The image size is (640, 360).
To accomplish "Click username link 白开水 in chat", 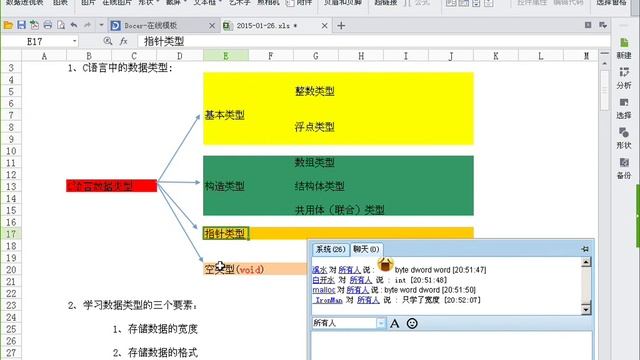I will coord(323,280).
